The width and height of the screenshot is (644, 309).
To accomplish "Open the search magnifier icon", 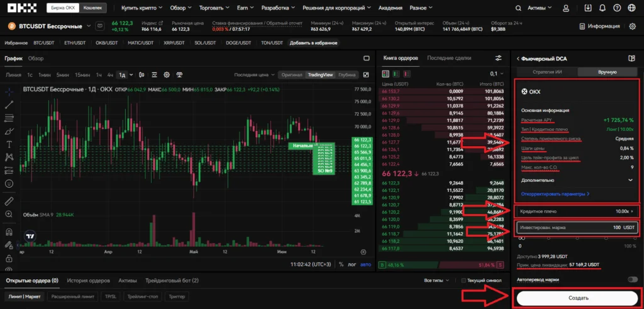I will tap(519, 8).
